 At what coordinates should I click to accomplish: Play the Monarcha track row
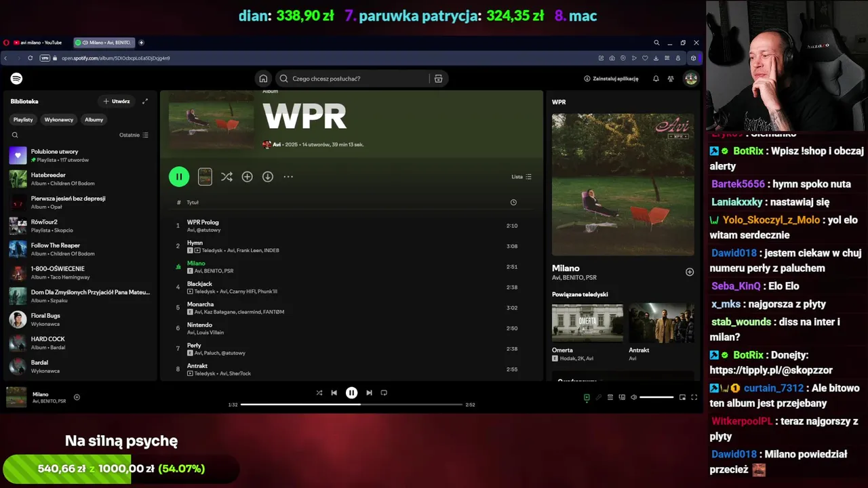coord(351,308)
